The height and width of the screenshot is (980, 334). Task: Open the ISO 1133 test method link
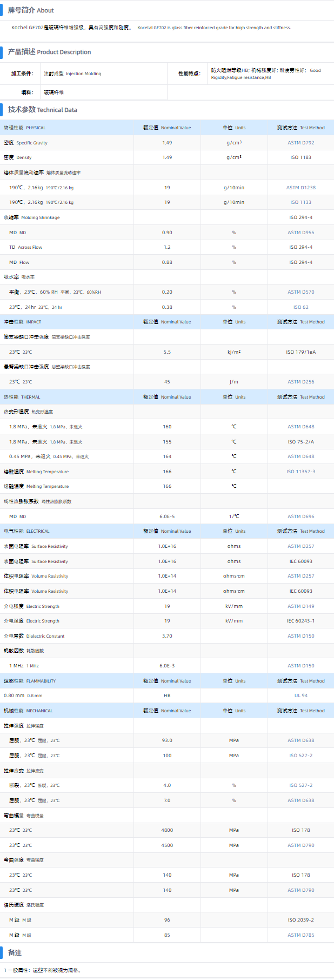pos(300,202)
